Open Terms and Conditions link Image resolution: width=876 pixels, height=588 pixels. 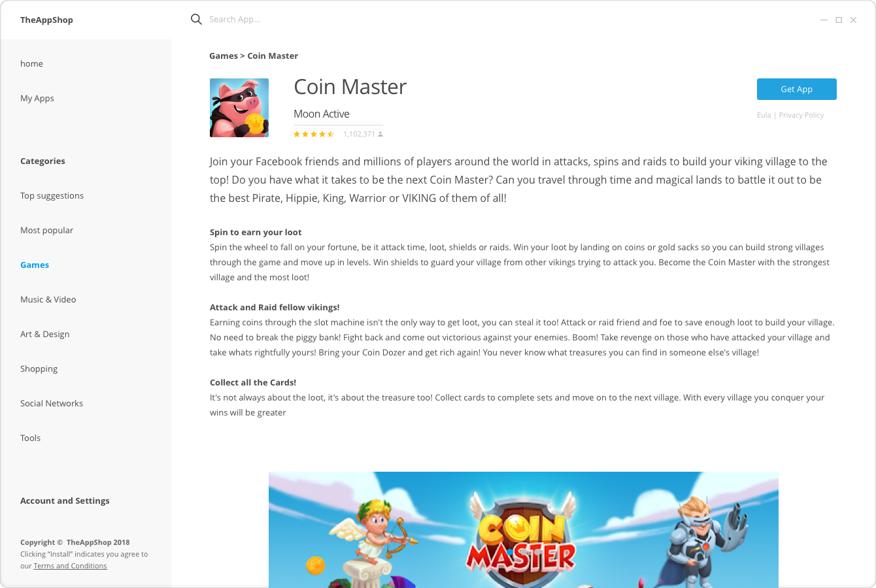pos(70,566)
